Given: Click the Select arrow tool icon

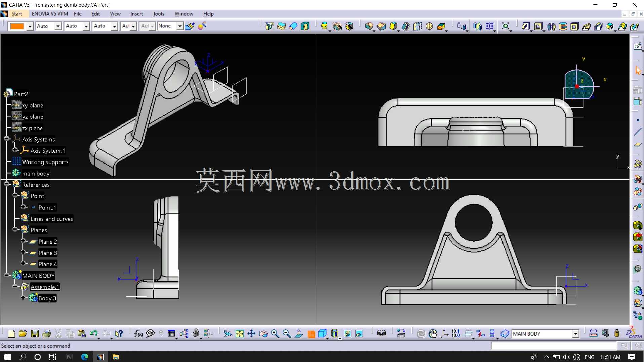Looking at the screenshot, I should pyautogui.click(x=638, y=70).
